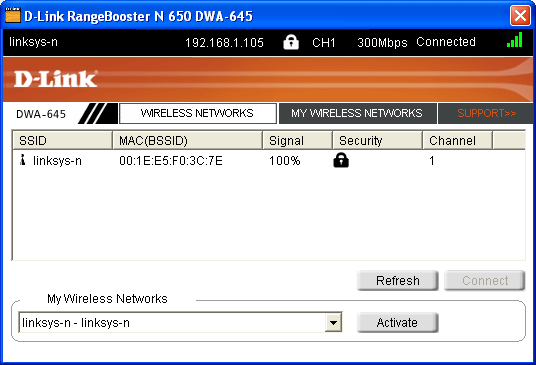
Task: Sort by the Signal column header
Action: [x=298, y=140]
